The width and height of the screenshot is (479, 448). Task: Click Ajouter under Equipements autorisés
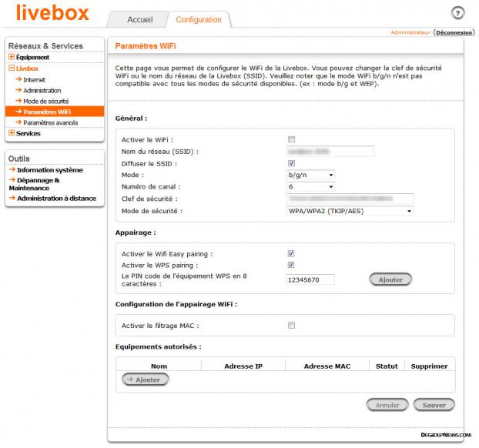tap(146, 379)
